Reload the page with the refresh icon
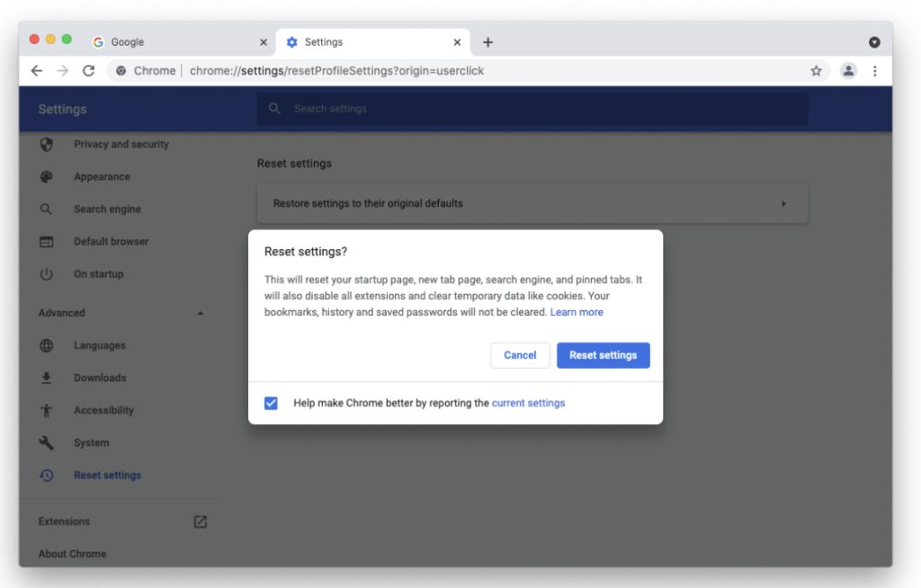Viewport: 921px width, 588px height. (89, 71)
